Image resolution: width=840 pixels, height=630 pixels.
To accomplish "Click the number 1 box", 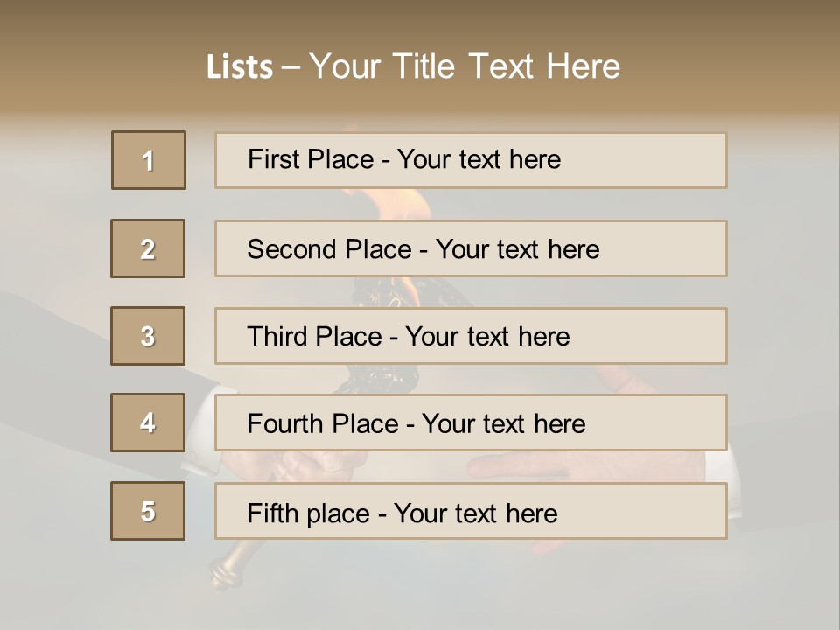I will [149, 160].
